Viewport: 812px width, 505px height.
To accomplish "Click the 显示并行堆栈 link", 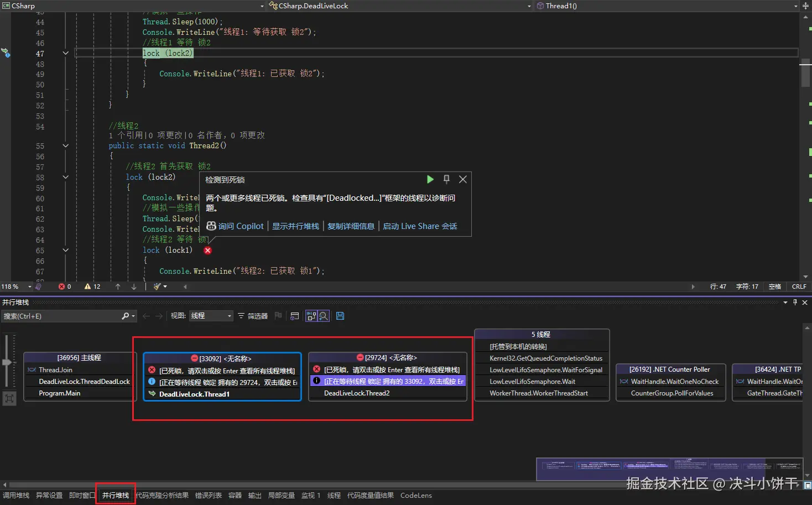I will point(296,226).
